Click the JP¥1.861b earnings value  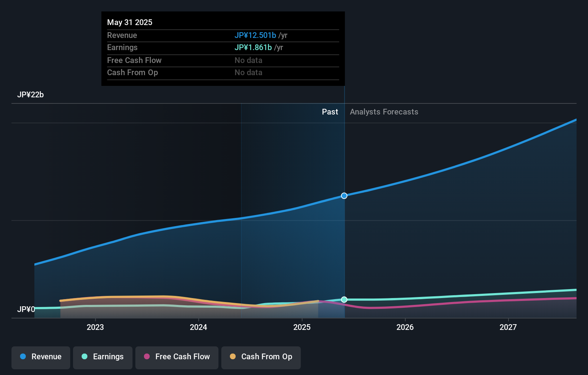click(x=253, y=47)
